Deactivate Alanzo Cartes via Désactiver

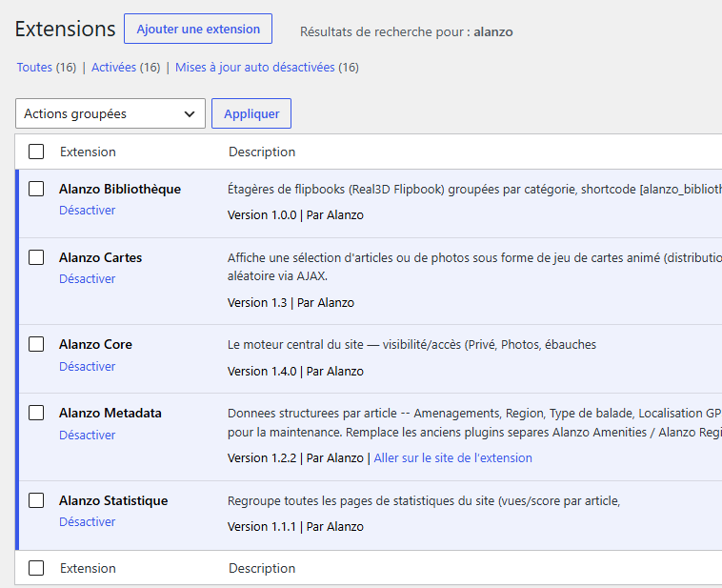87,279
